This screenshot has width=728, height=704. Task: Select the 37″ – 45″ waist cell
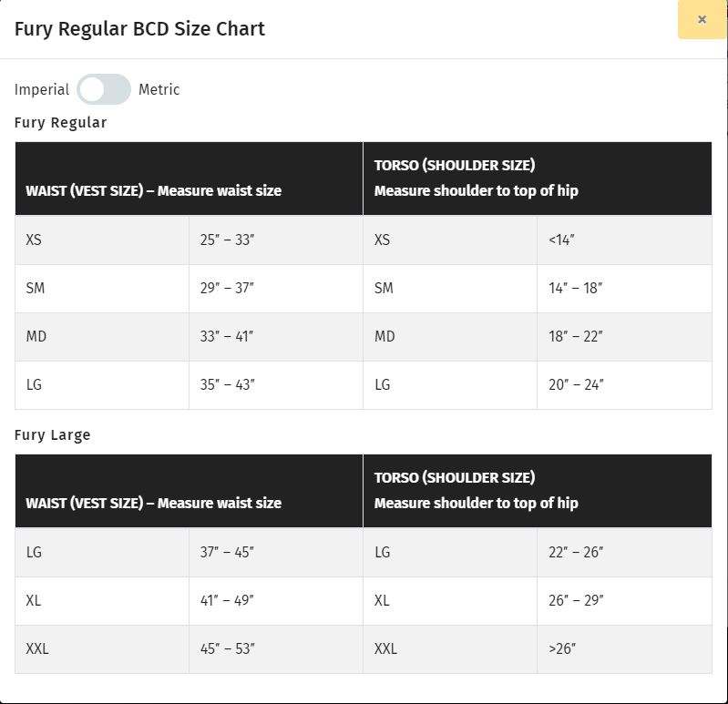(228, 553)
